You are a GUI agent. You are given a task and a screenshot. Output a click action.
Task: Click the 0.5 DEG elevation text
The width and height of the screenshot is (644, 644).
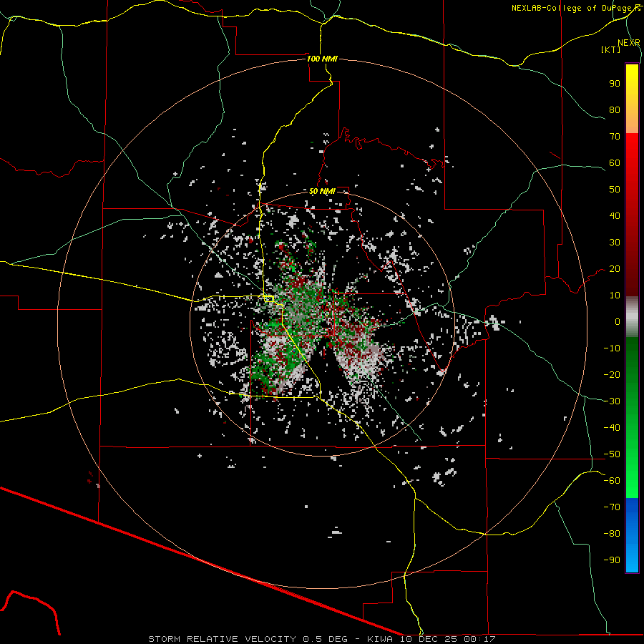click(x=326, y=639)
